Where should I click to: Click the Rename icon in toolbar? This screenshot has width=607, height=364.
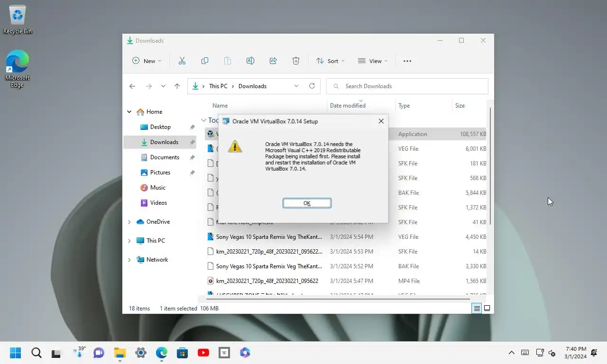click(x=250, y=61)
